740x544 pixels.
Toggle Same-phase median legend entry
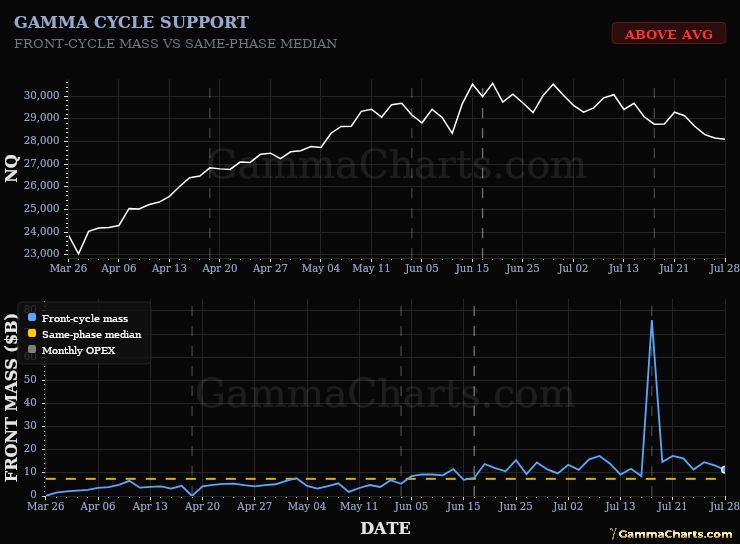[x=84, y=335]
